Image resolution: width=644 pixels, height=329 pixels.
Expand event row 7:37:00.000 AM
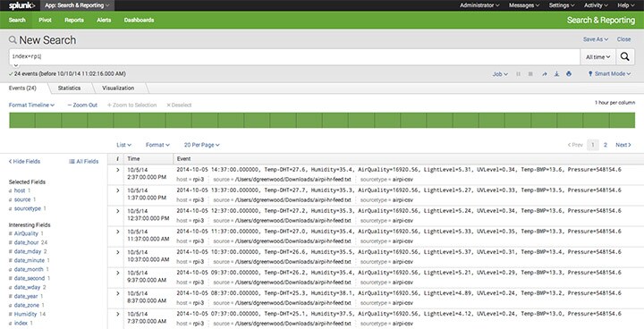[117, 314]
